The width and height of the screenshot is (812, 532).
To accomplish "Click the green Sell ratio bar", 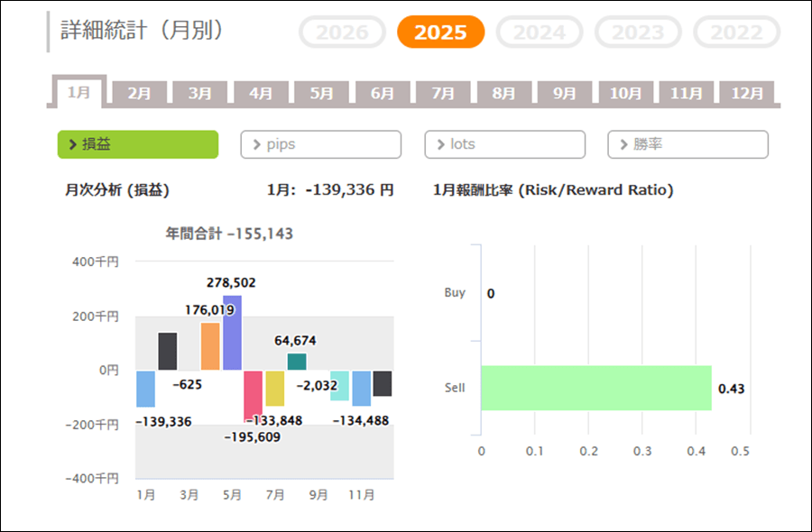I will (x=595, y=388).
